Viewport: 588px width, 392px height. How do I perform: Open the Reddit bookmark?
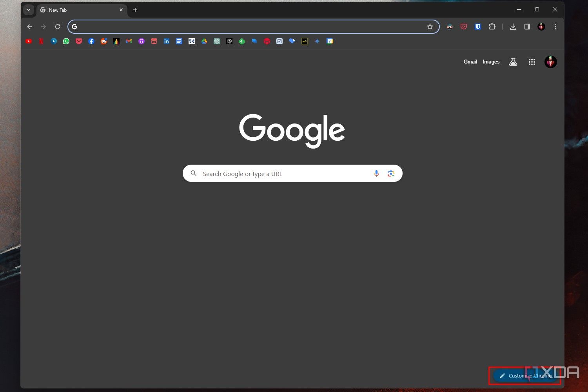(x=104, y=41)
